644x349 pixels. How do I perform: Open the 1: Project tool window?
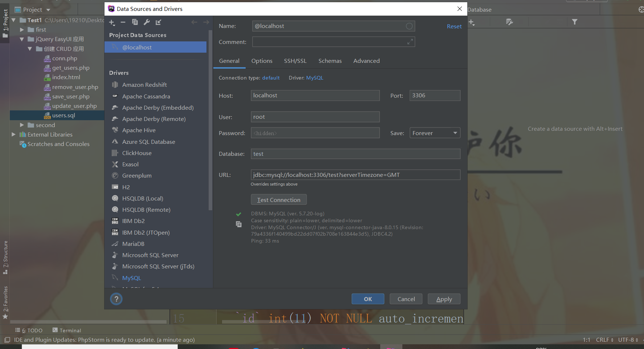coord(5,23)
